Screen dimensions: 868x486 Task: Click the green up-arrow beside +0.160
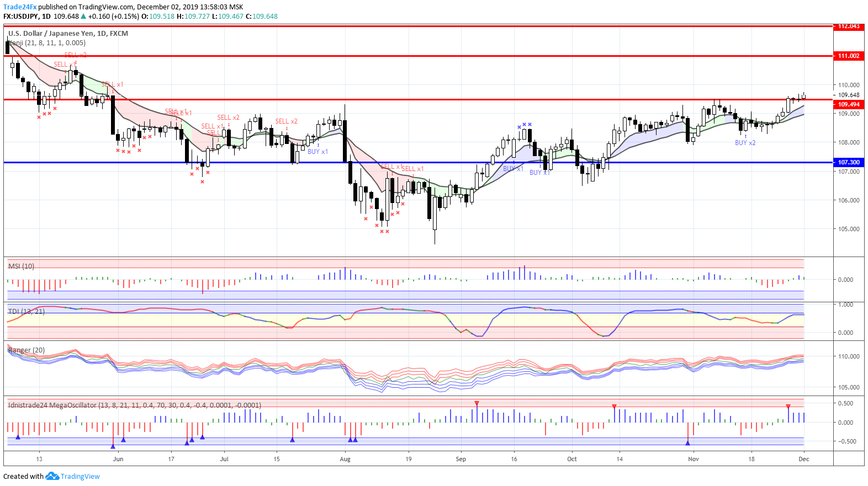tap(83, 17)
